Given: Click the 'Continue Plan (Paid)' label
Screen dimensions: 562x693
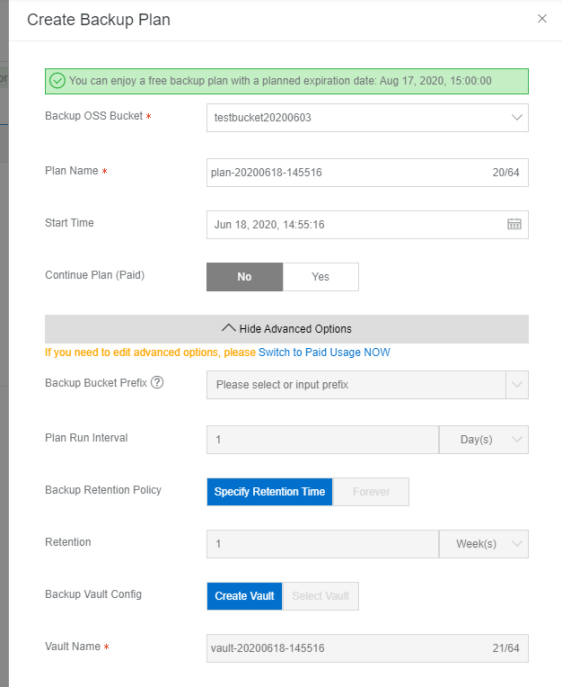Looking at the screenshot, I should coord(95,275).
